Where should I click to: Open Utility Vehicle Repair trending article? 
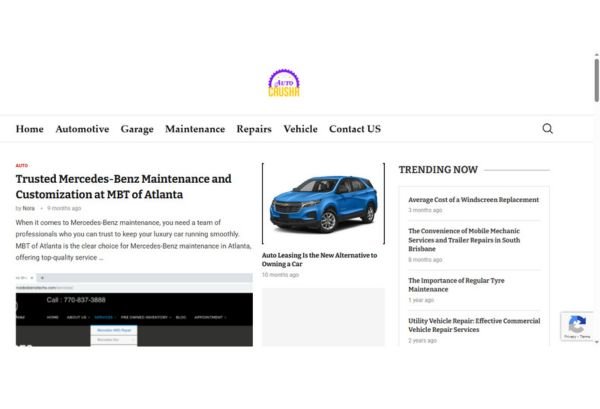474,325
